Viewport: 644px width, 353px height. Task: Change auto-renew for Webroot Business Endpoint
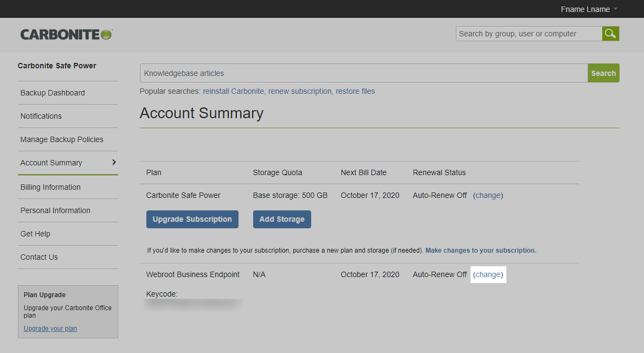[x=488, y=274]
